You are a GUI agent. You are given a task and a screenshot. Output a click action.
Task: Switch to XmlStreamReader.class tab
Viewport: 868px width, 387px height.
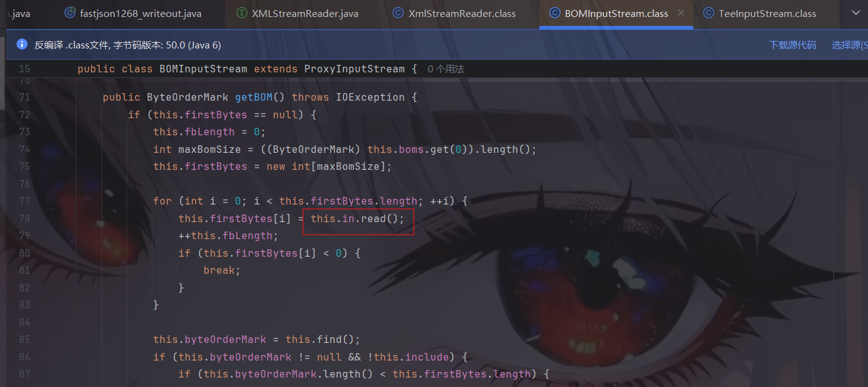click(x=462, y=13)
